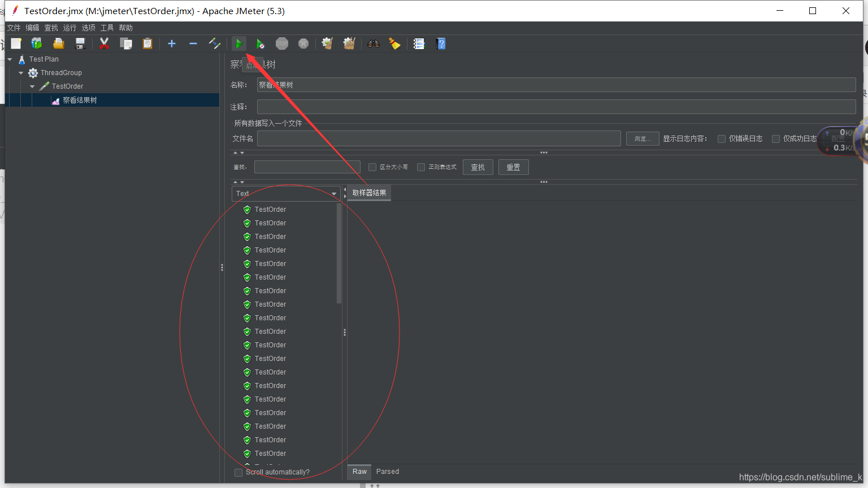Select ThreadGroup in the tree
Viewport: 868px width, 488px height.
click(61, 73)
